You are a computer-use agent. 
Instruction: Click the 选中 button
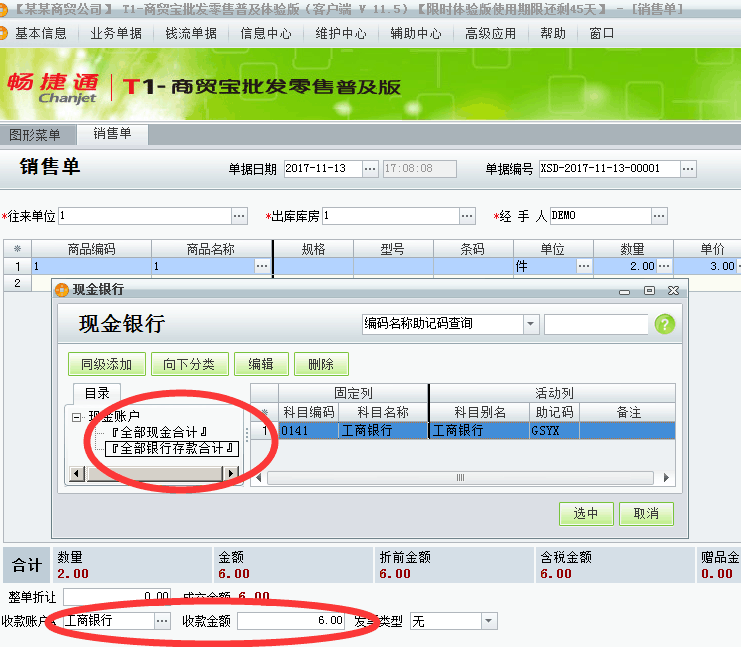click(586, 514)
